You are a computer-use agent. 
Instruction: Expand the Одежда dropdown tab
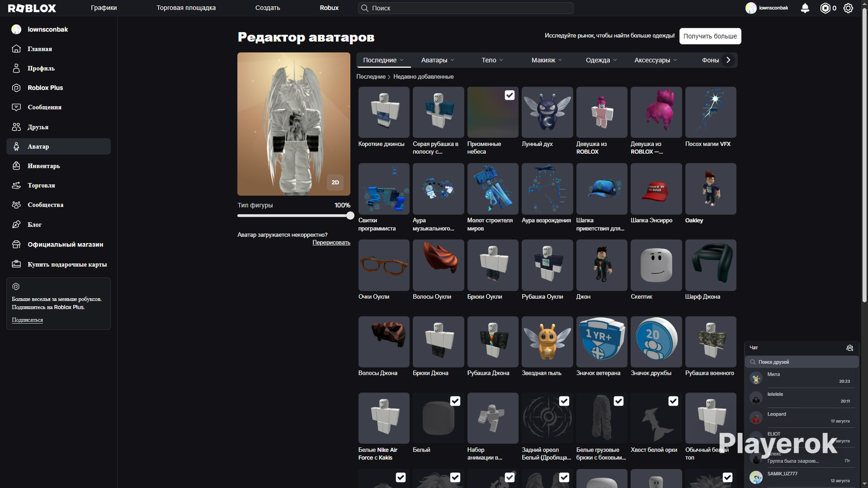point(601,60)
